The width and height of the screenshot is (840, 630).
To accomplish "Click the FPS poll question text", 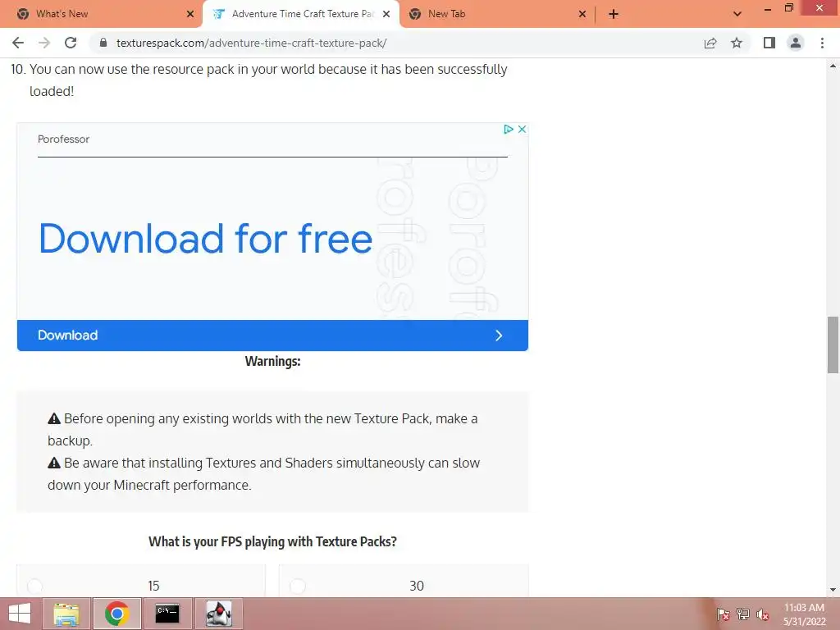I will [272, 541].
